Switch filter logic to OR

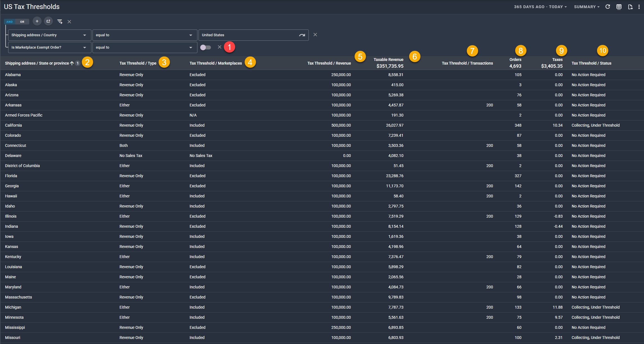coord(22,22)
